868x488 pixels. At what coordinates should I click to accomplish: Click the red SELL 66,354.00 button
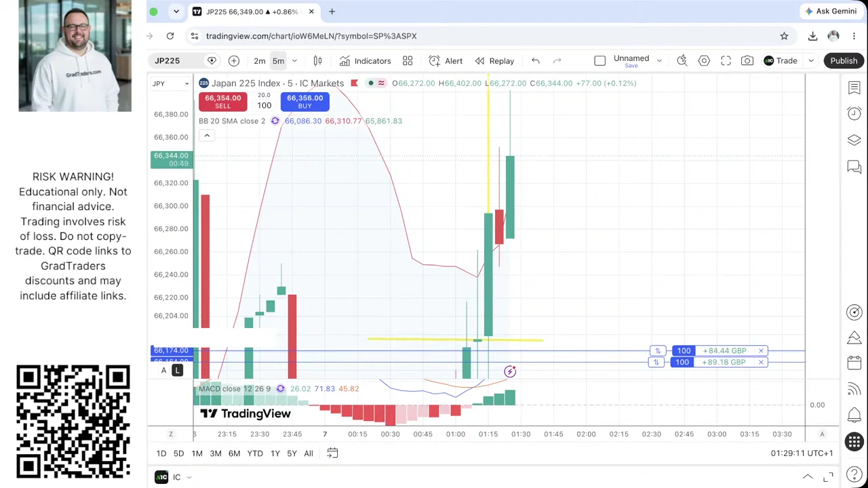point(222,102)
